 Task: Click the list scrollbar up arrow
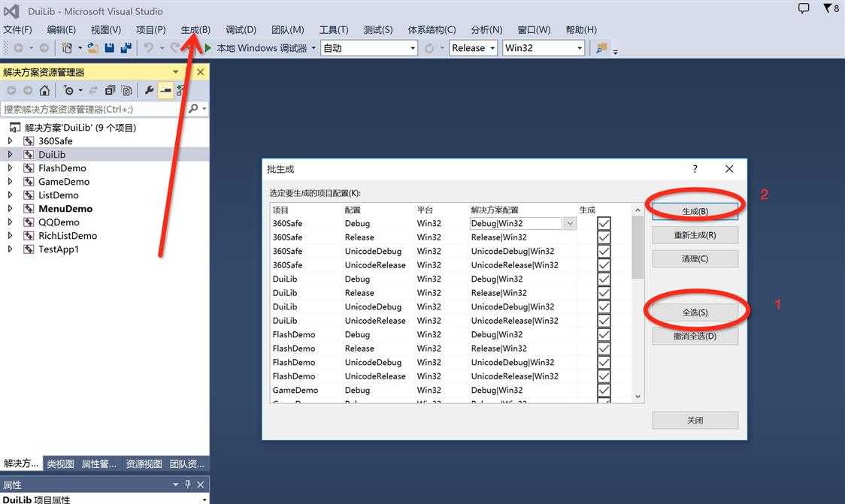pos(638,210)
